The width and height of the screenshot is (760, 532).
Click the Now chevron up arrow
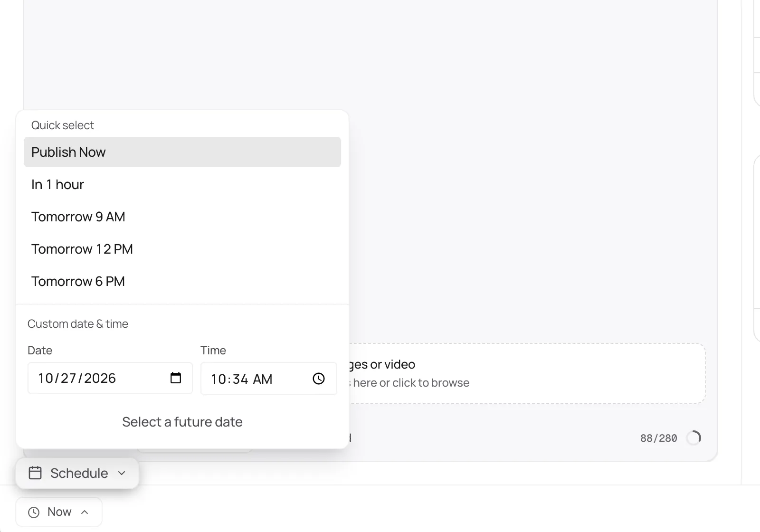[85, 512]
